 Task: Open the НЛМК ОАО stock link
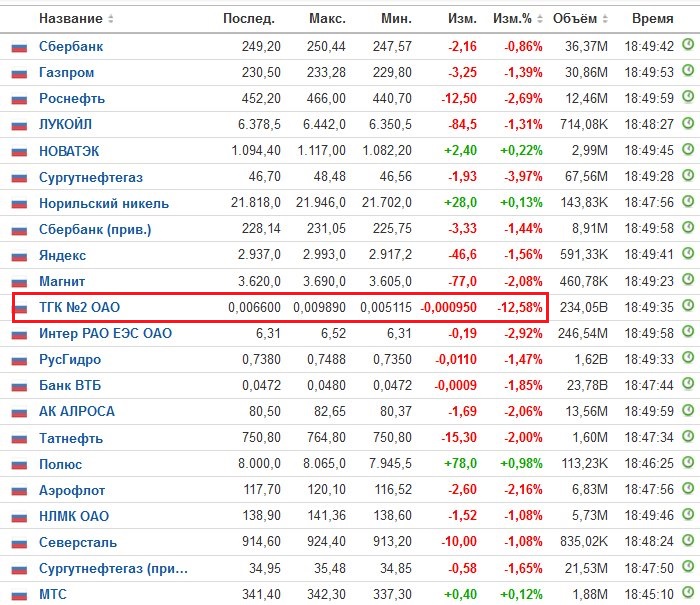coord(74,516)
